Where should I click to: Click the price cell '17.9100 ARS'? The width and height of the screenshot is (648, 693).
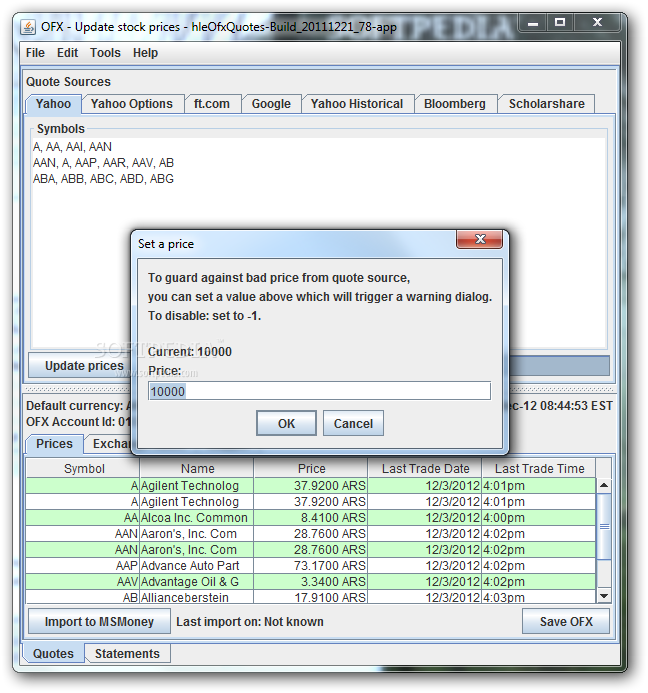[311, 598]
